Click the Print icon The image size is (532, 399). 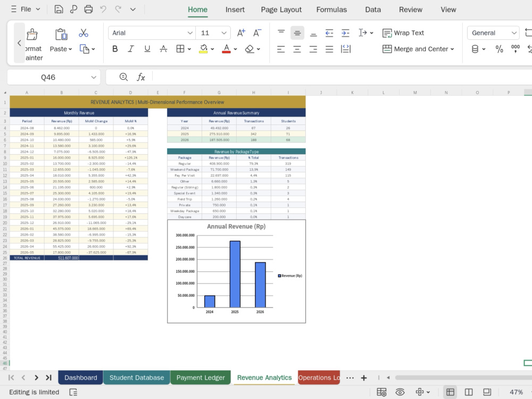pos(88,9)
